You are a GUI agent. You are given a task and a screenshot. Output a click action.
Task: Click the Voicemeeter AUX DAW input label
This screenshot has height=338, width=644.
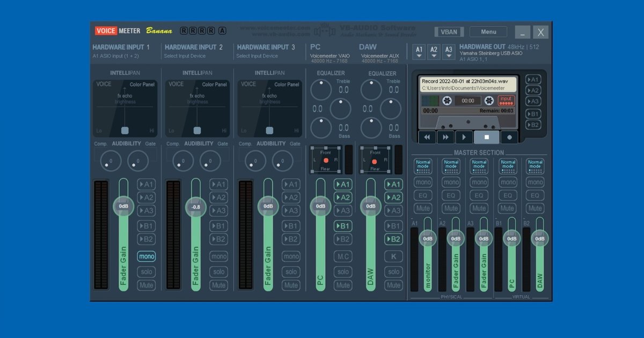(380, 56)
